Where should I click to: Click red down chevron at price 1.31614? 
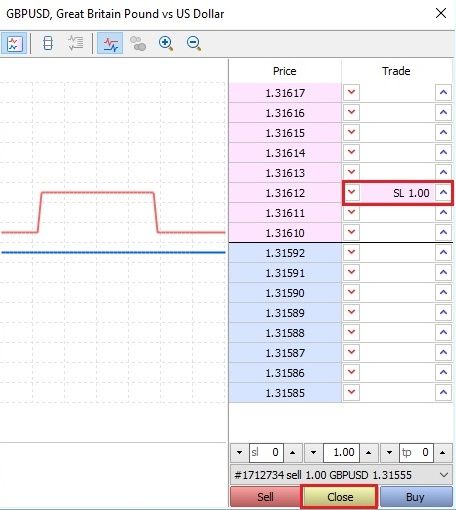(x=351, y=152)
